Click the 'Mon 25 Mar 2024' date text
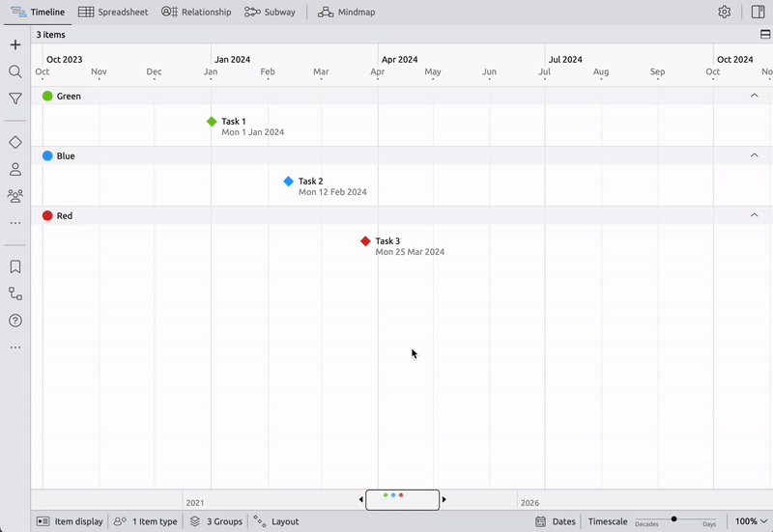 point(410,252)
